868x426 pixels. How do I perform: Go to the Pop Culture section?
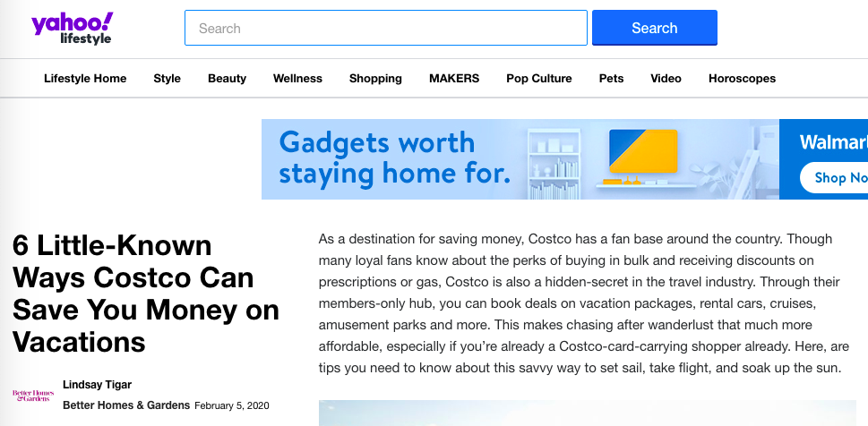538,79
